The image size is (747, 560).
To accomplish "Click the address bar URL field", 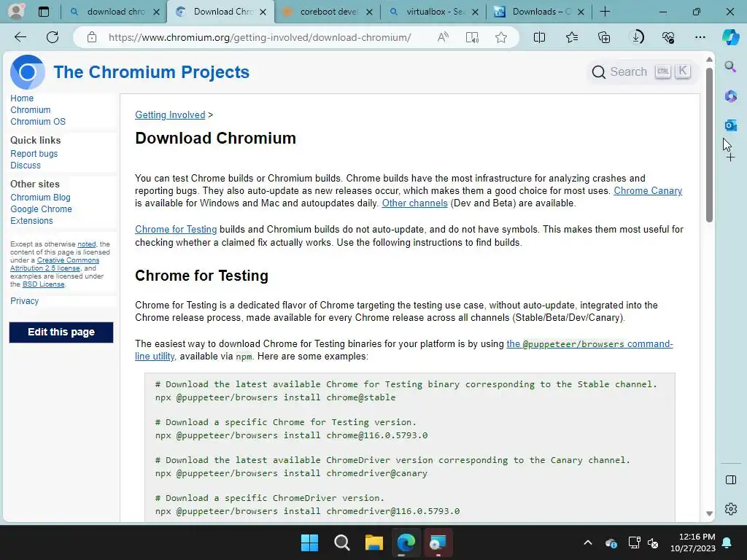I will point(260,37).
